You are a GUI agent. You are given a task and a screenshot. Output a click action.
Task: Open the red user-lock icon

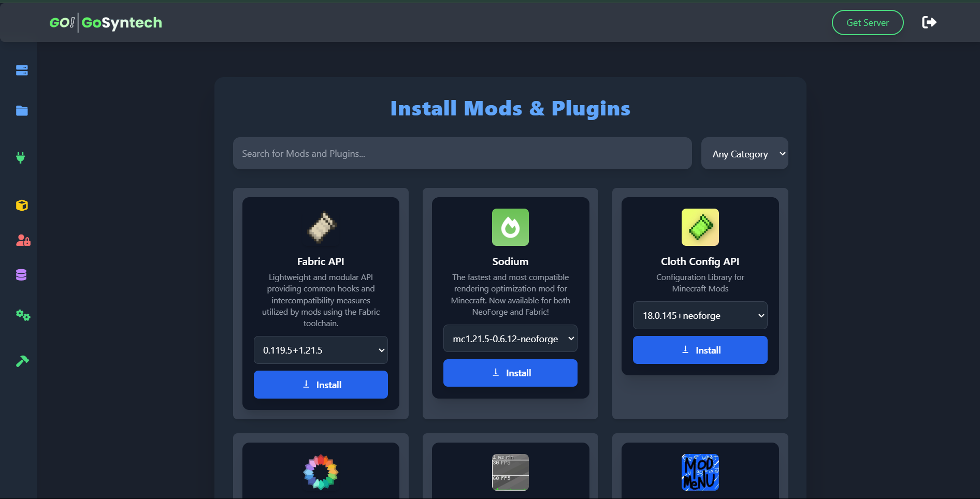coord(23,240)
